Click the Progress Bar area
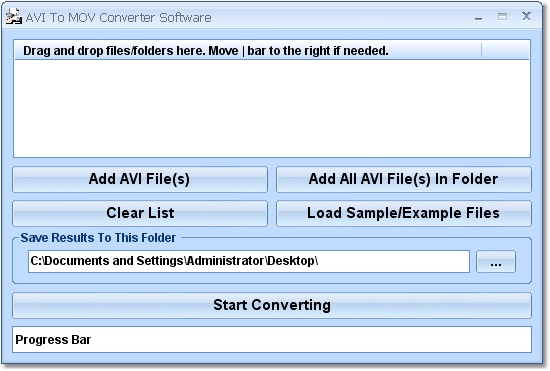Viewport: 550px width, 371px height. 272,339
